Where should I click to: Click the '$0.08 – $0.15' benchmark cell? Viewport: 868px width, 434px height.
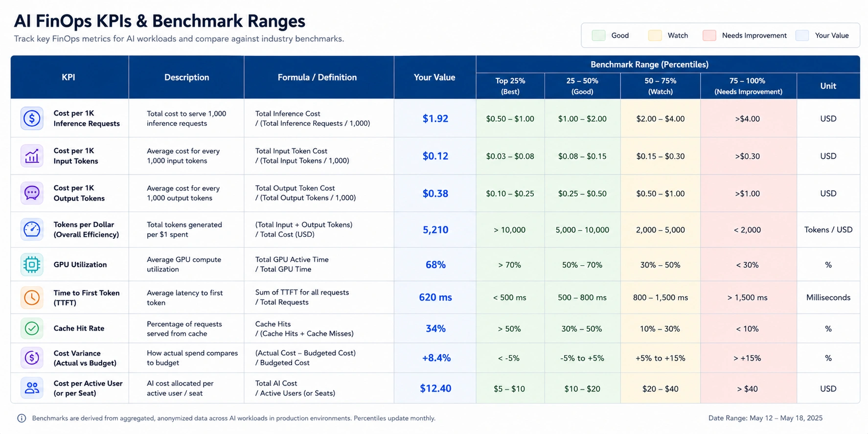coord(582,156)
